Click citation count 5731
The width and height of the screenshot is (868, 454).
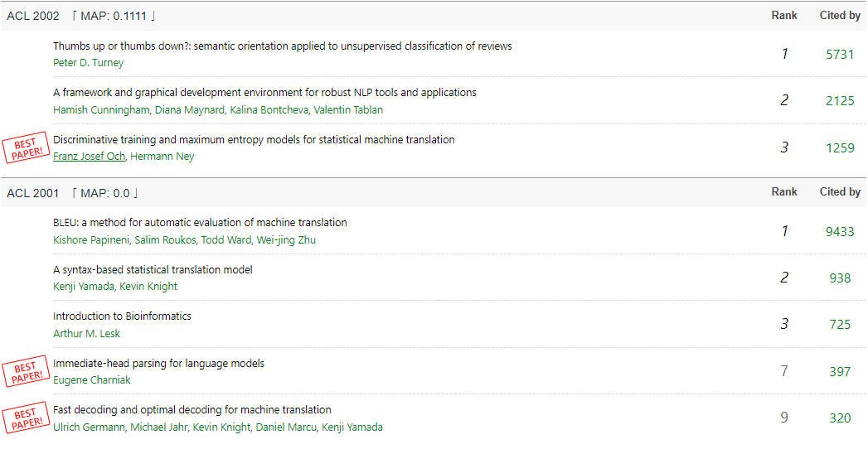(x=840, y=55)
